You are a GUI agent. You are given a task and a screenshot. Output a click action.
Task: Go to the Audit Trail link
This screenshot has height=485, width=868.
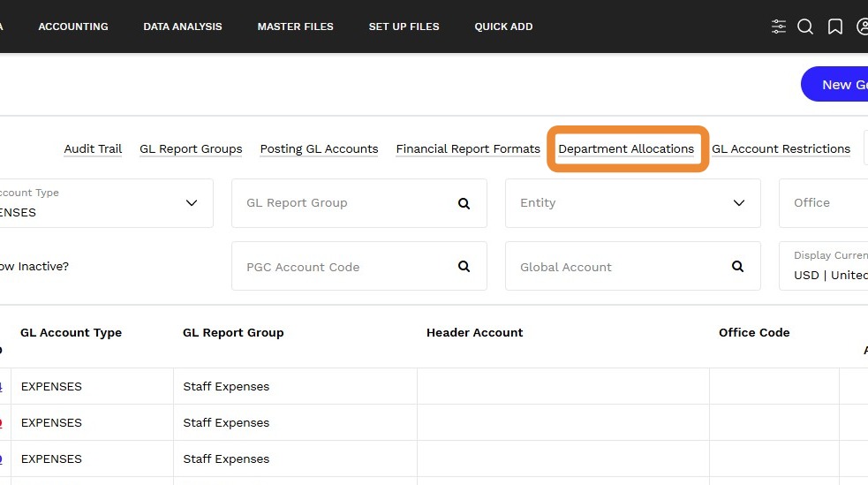pyautogui.click(x=93, y=149)
